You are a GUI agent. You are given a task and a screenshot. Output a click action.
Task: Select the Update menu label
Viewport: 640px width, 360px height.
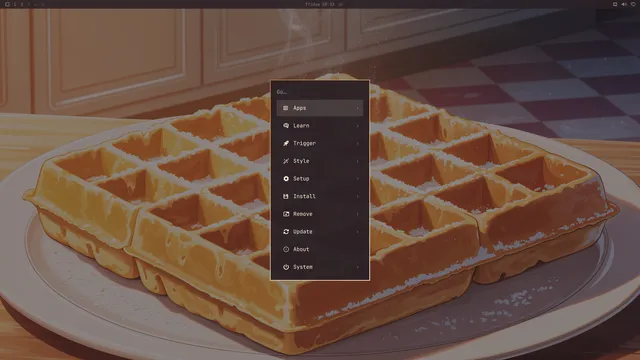click(x=303, y=232)
